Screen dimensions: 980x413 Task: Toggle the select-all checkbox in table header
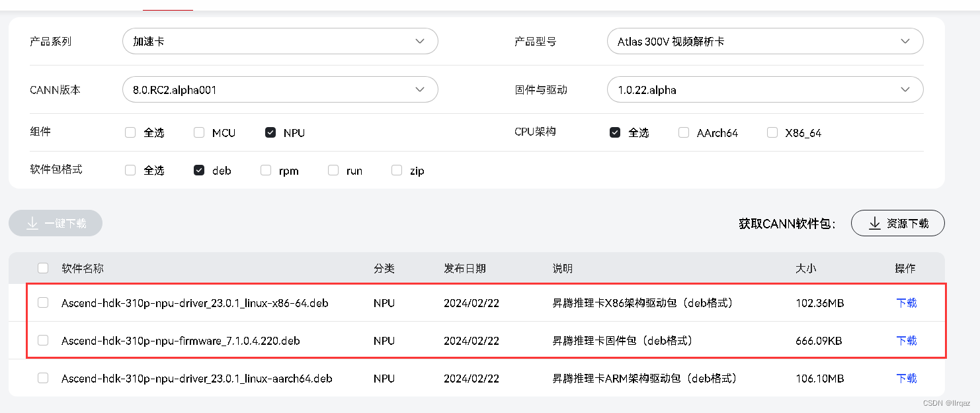click(43, 268)
